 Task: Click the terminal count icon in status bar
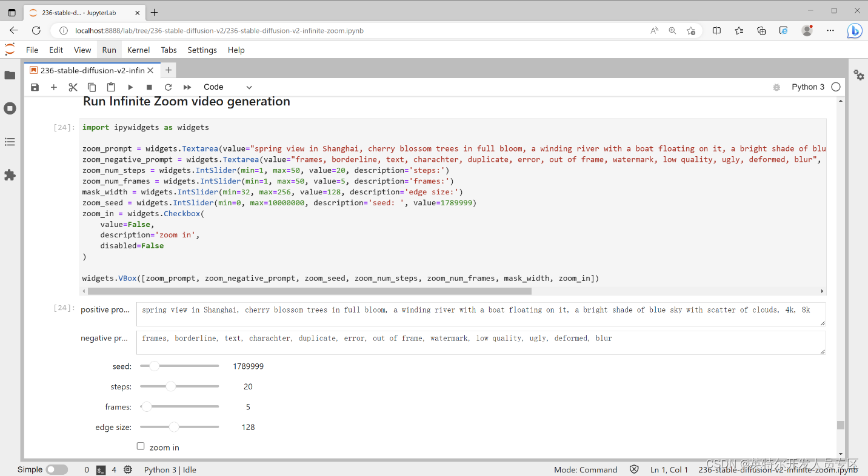point(101,470)
